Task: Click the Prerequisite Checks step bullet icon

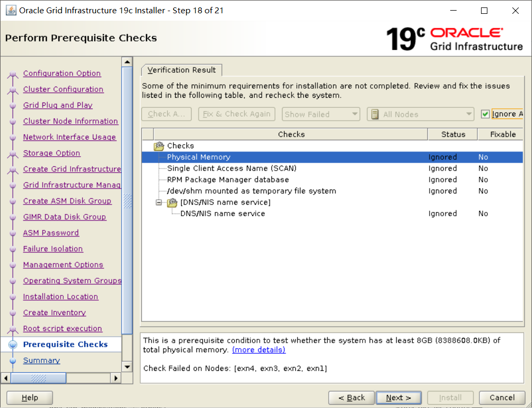Action: (x=13, y=345)
